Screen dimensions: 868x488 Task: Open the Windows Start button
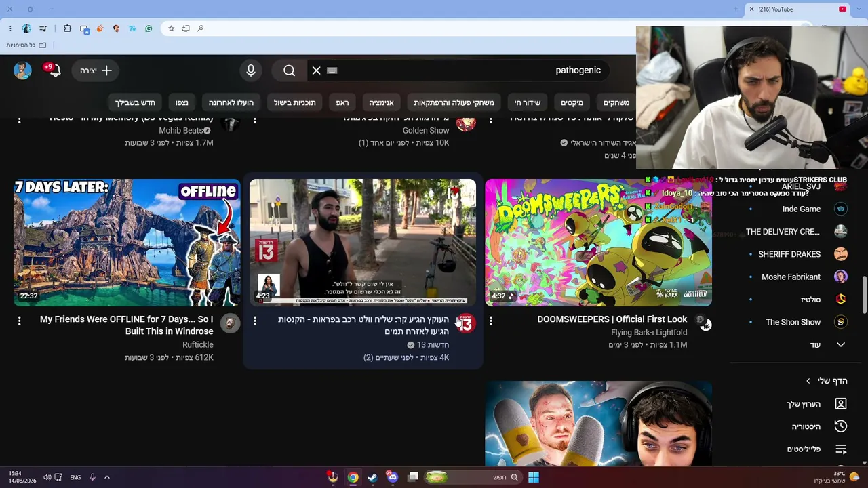tap(534, 477)
